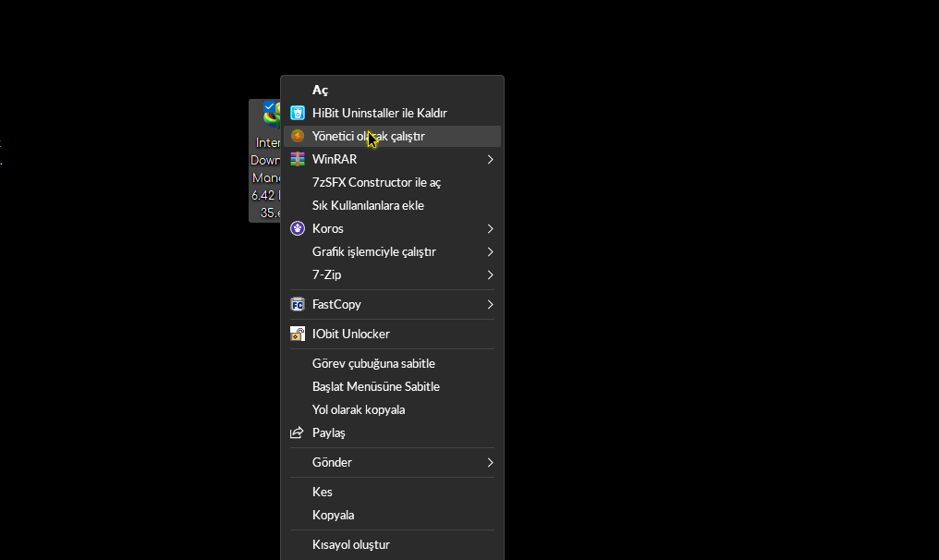Expand the FastCopy submenu arrow
This screenshot has width=939, height=560.
490,305
